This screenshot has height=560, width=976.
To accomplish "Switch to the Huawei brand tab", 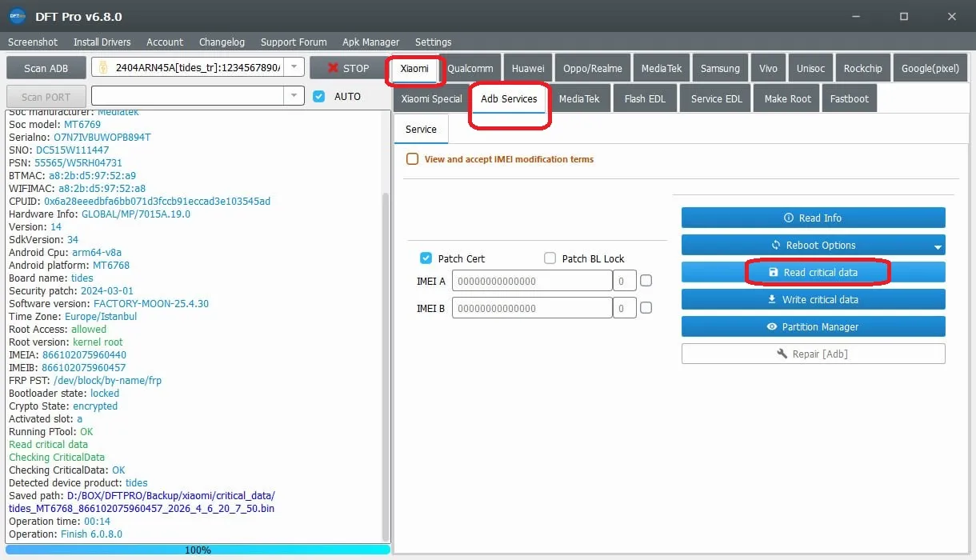I will pyautogui.click(x=528, y=68).
